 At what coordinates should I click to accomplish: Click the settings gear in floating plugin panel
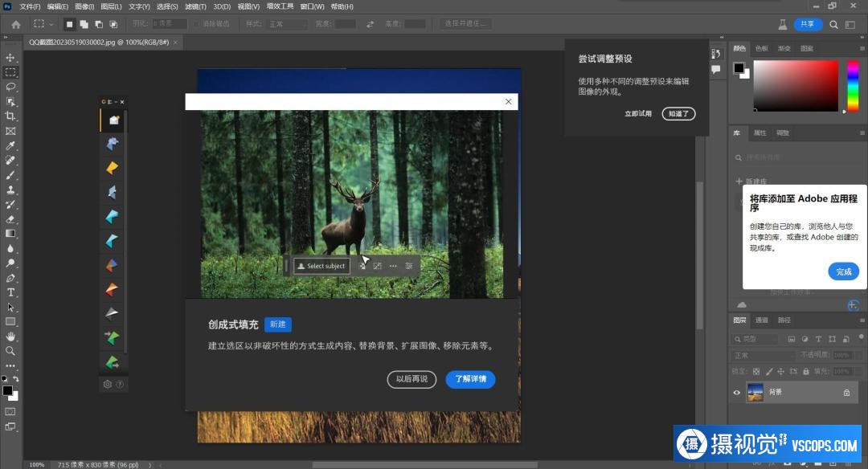point(108,384)
